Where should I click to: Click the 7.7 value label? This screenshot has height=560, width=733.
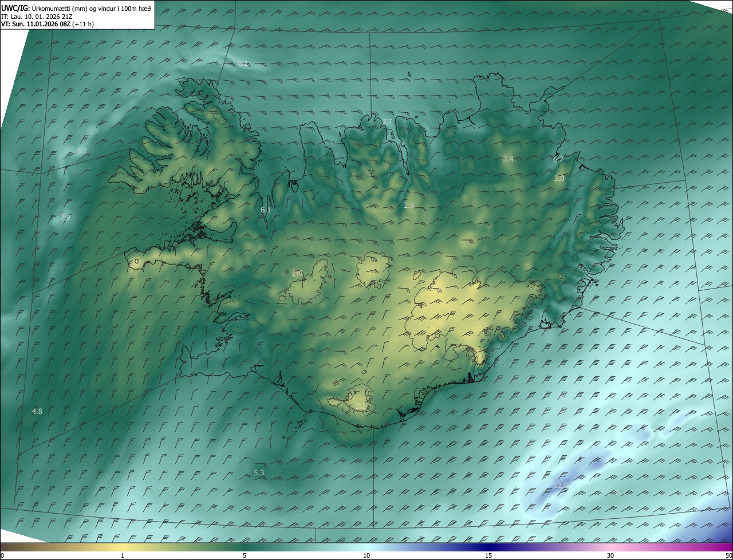[387, 122]
